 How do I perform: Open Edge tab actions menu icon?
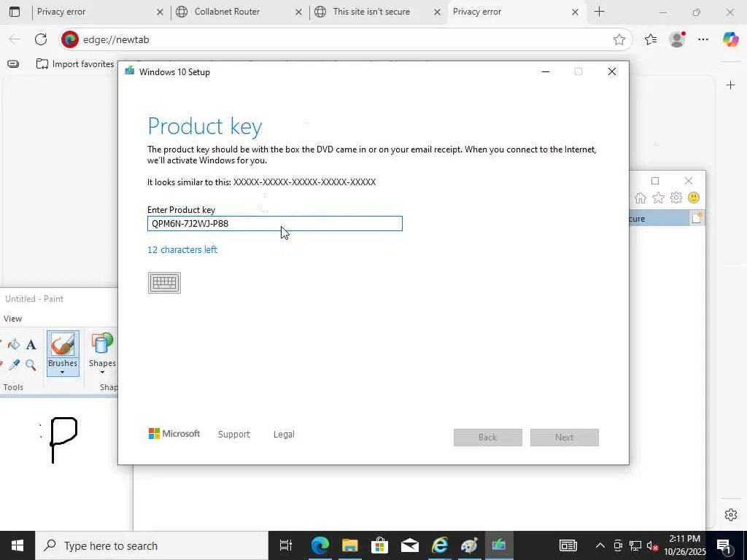click(15, 12)
